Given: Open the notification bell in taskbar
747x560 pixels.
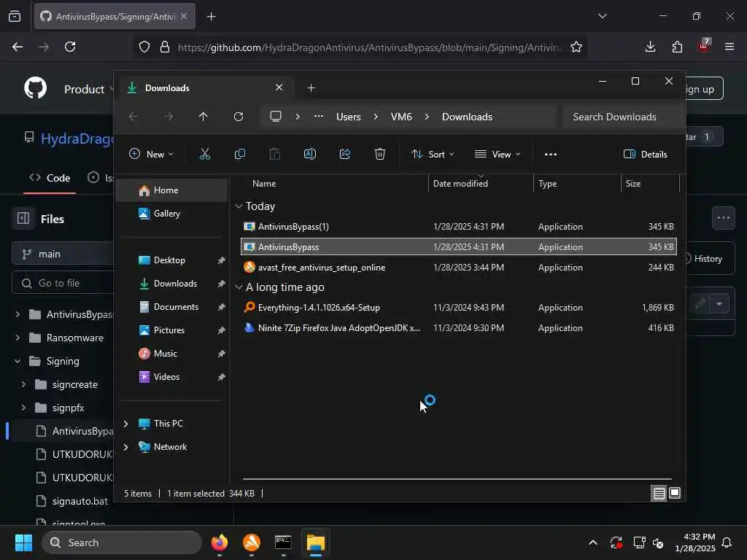Looking at the screenshot, I should coord(727,542).
